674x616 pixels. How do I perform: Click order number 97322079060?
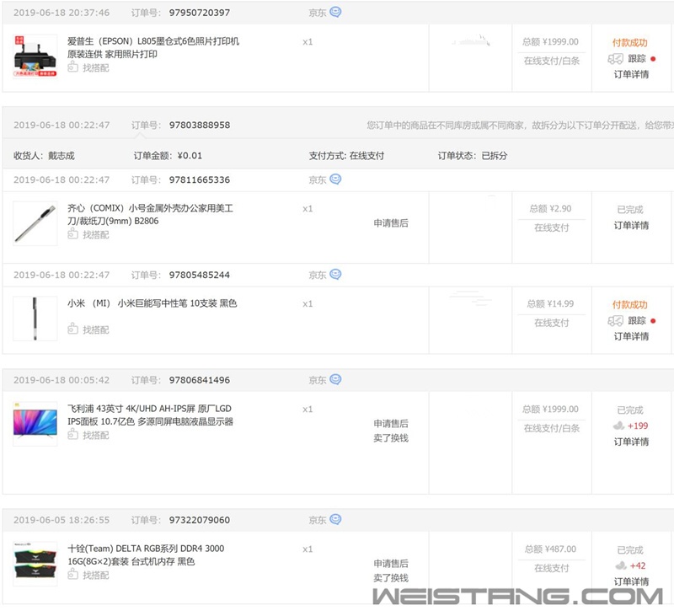pyautogui.click(x=200, y=520)
